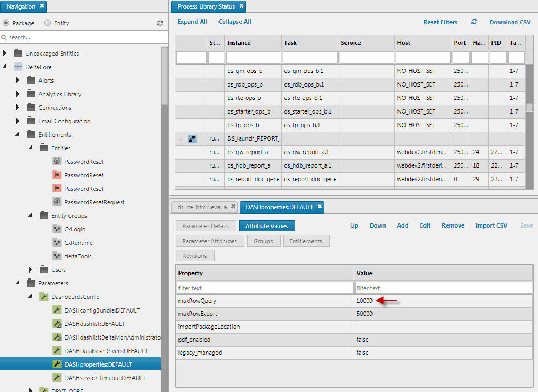
Task: Click the deltaTools entity group icon
Action: [x=57, y=256]
